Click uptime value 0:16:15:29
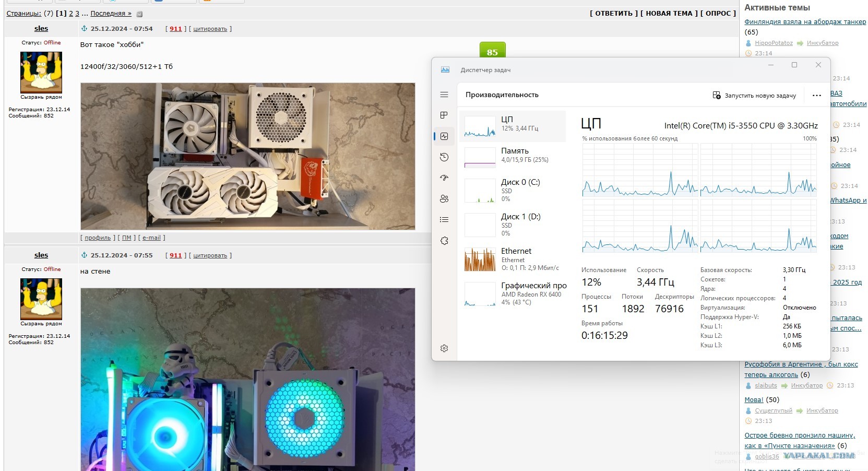 click(604, 336)
